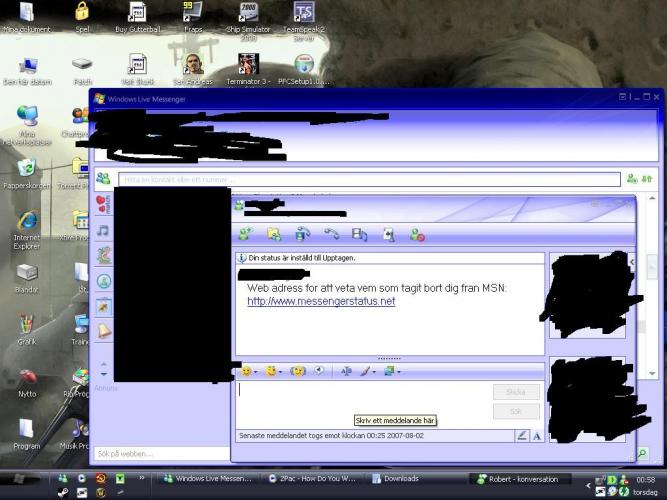This screenshot has width=667, height=500.
Task: Open the bell alerts tab in sidebar
Action: [x=104, y=331]
